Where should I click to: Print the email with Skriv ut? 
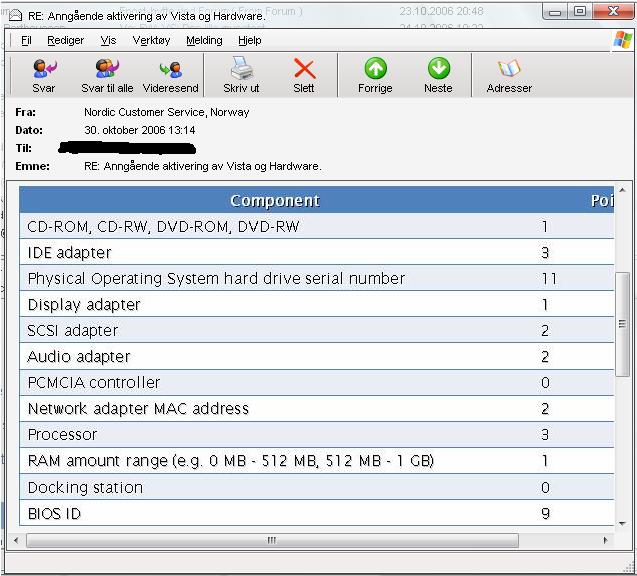tap(241, 76)
